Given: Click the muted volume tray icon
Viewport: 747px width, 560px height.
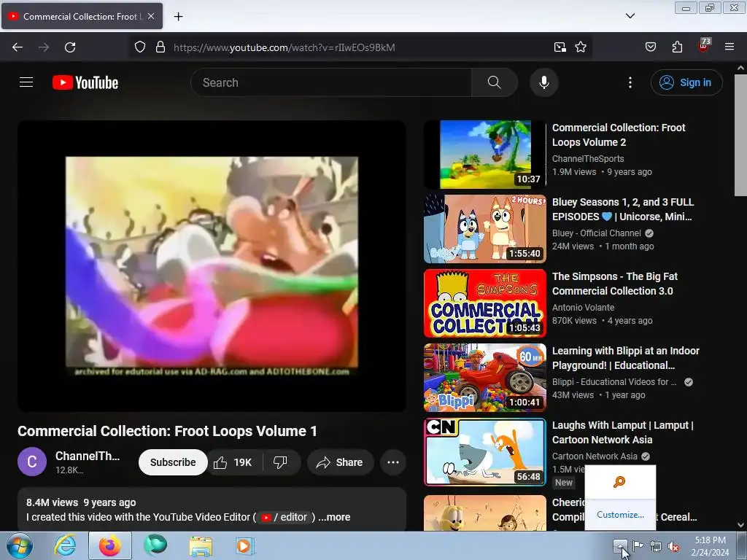Looking at the screenshot, I should [x=673, y=546].
